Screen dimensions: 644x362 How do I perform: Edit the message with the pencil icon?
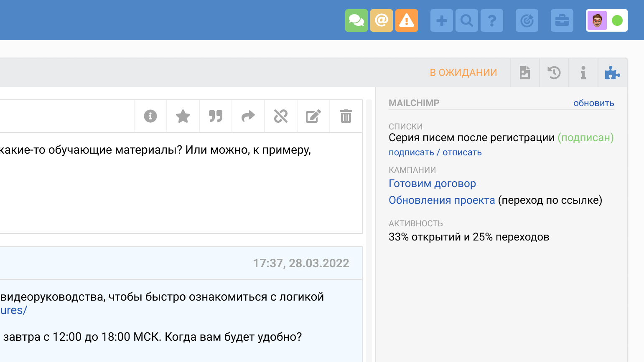(313, 116)
